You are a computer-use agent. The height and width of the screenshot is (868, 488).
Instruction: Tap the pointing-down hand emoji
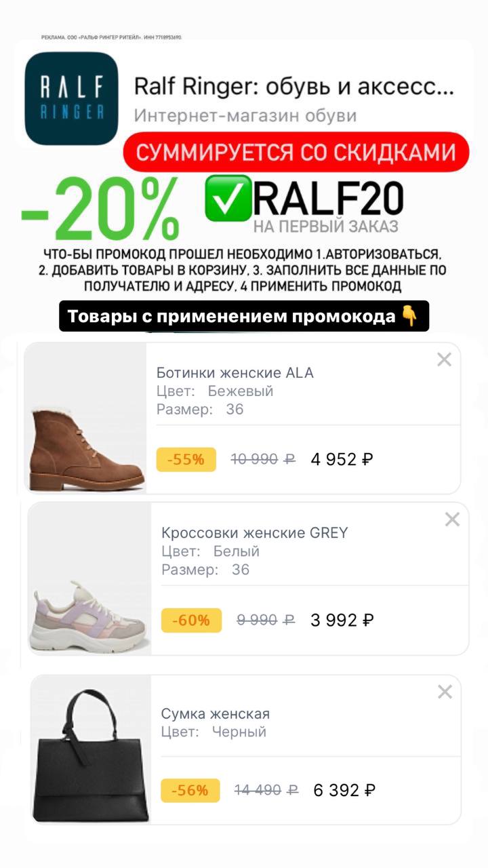click(410, 316)
